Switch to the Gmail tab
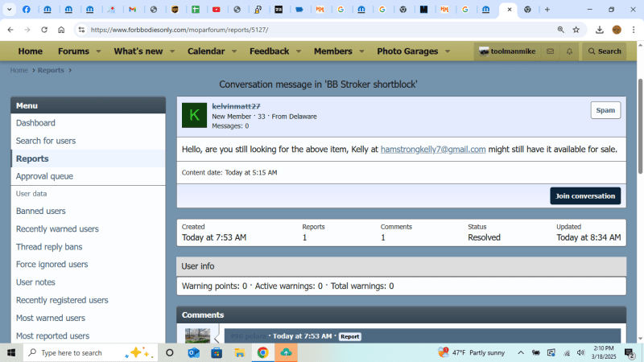This screenshot has height=362, width=644. coord(132,10)
